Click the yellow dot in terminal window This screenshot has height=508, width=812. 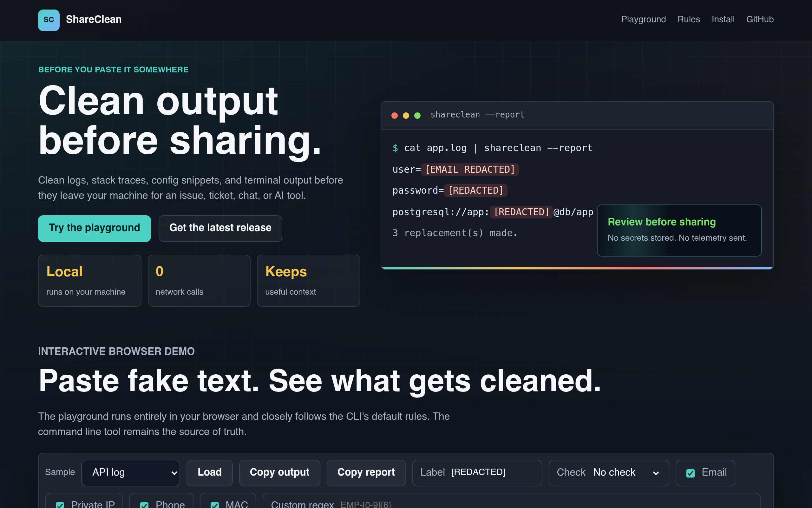coord(406,116)
